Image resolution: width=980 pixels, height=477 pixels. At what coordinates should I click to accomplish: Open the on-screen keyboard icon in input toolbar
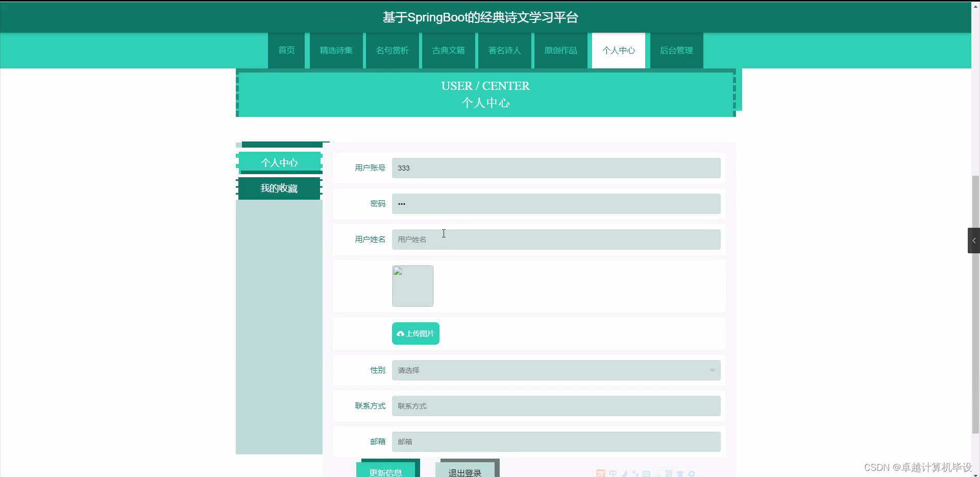point(647,473)
